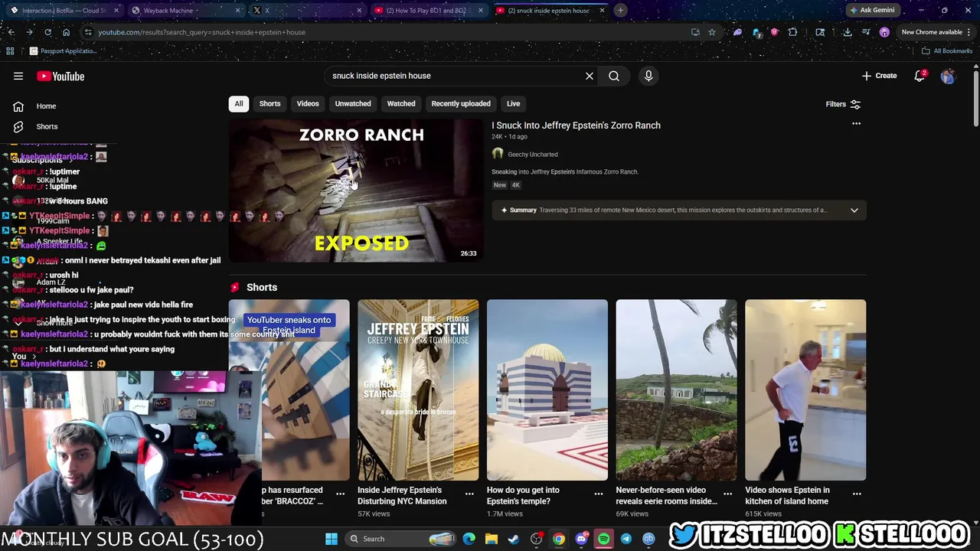The image size is (980, 551).
Task: Click the Summary sparkle label
Action: pyautogui.click(x=518, y=210)
